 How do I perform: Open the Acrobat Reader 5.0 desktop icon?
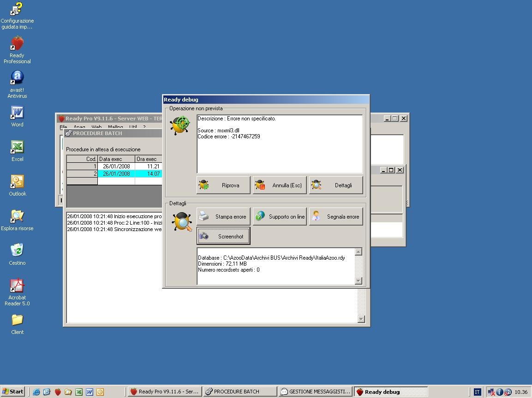coord(17,286)
